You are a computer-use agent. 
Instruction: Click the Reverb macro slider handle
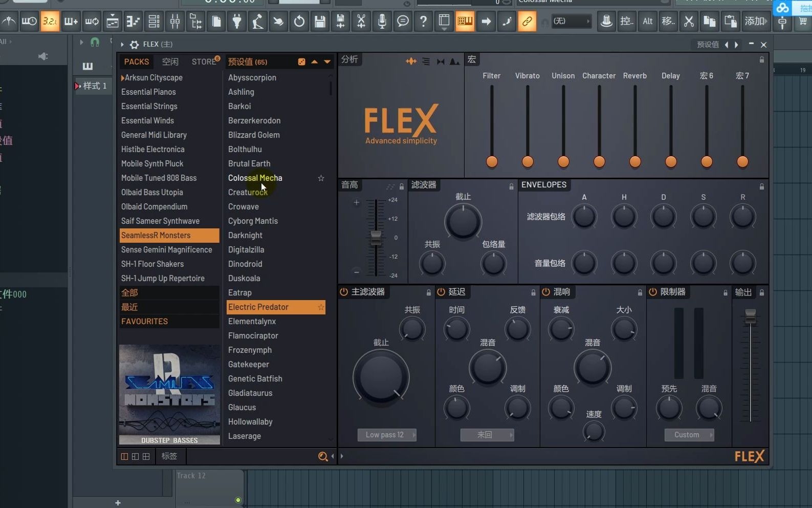coord(635,162)
